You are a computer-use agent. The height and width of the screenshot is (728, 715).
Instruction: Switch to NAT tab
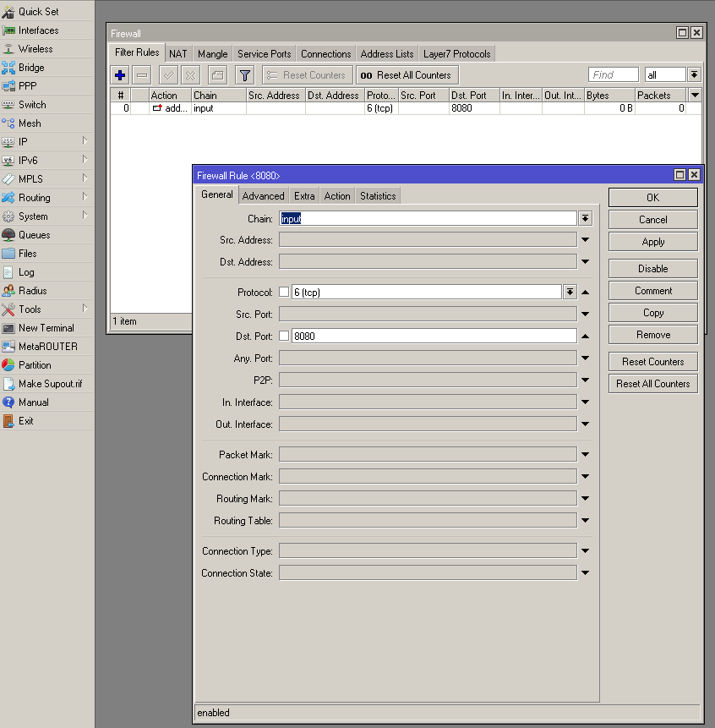pyautogui.click(x=178, y=54)
